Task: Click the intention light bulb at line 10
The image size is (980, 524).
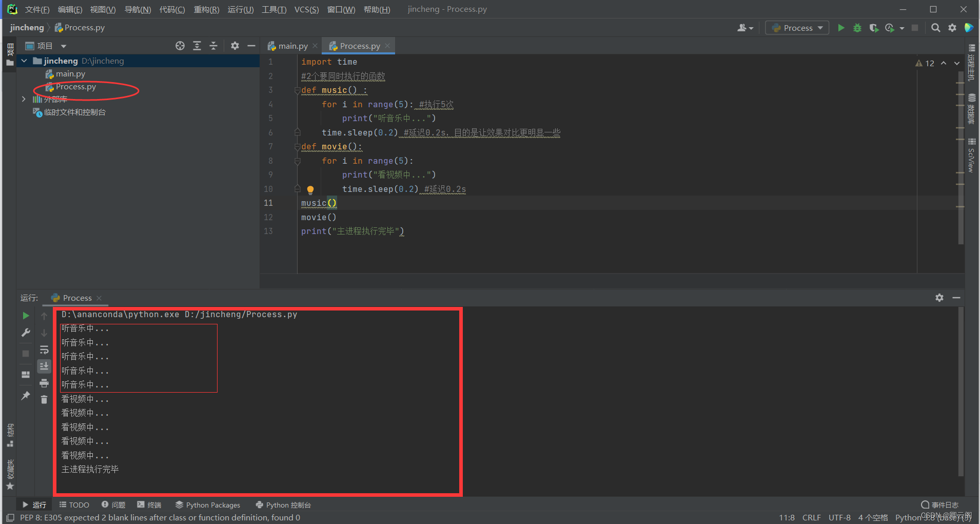Action: (310, 190)
